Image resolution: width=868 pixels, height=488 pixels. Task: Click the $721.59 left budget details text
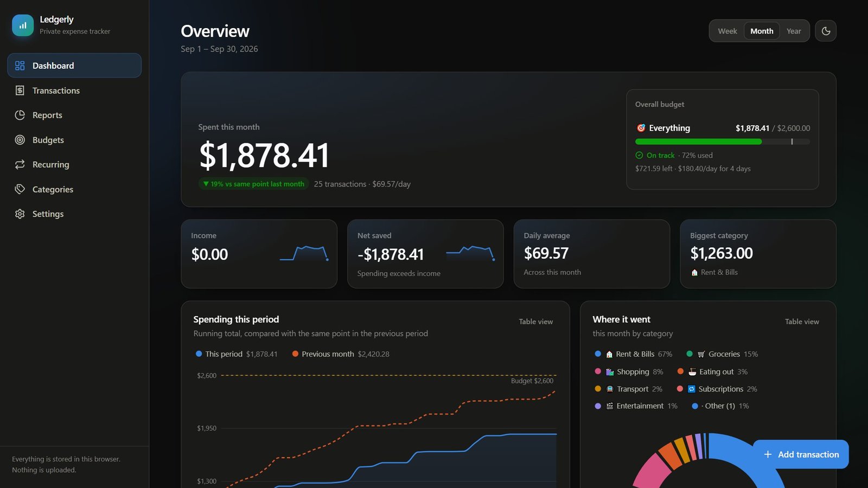693,169
